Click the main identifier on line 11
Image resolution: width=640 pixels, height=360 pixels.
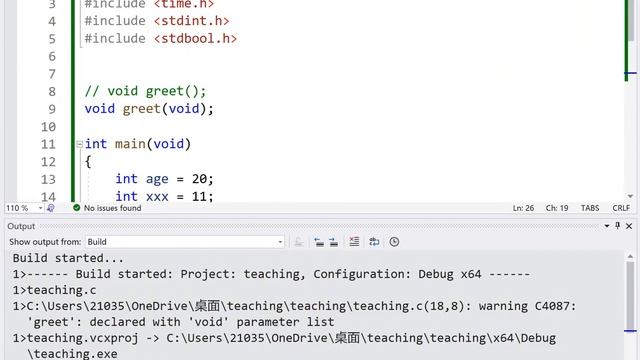tap(130, 144)
